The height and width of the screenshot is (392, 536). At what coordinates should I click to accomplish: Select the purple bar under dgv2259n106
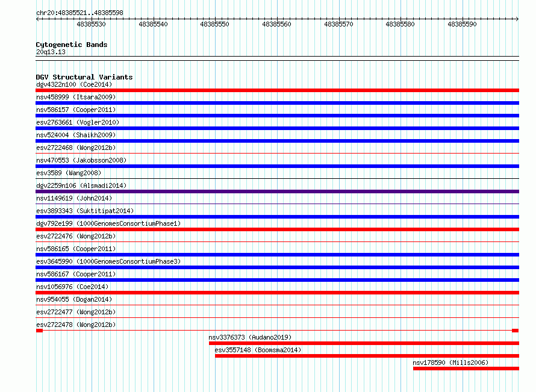coord(277,191)
